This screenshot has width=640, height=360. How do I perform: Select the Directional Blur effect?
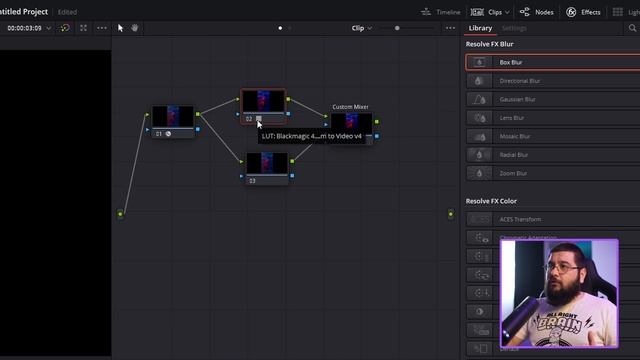click(x=553, y=81)
